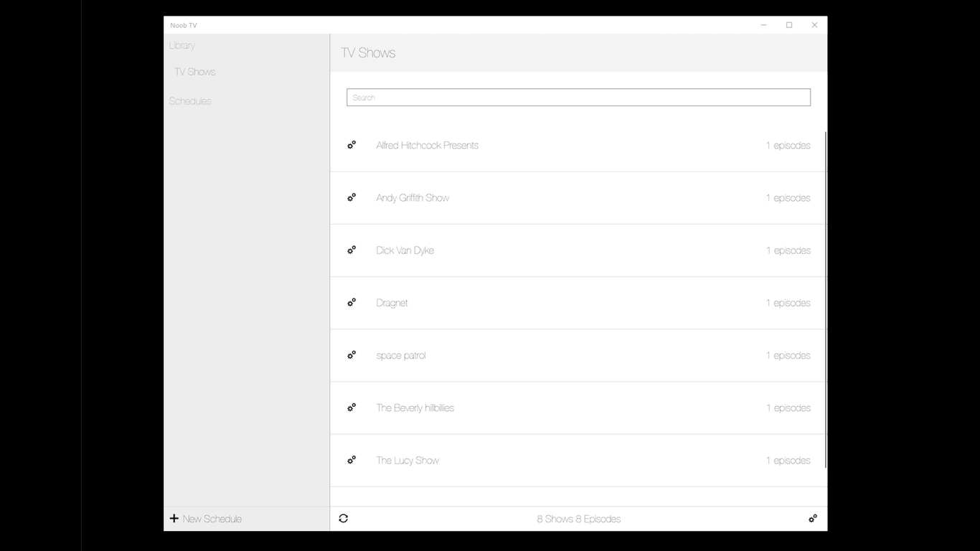Open the Dragnet show title
Image resolution: width=980 pixels, height=551 pixels.
[392, 303]
